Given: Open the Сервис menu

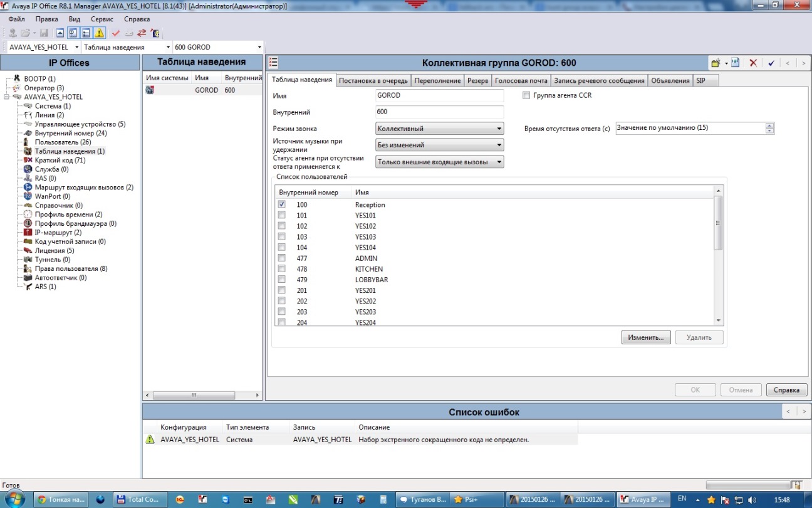Looking at the screenshot, I should coord(101,19).
